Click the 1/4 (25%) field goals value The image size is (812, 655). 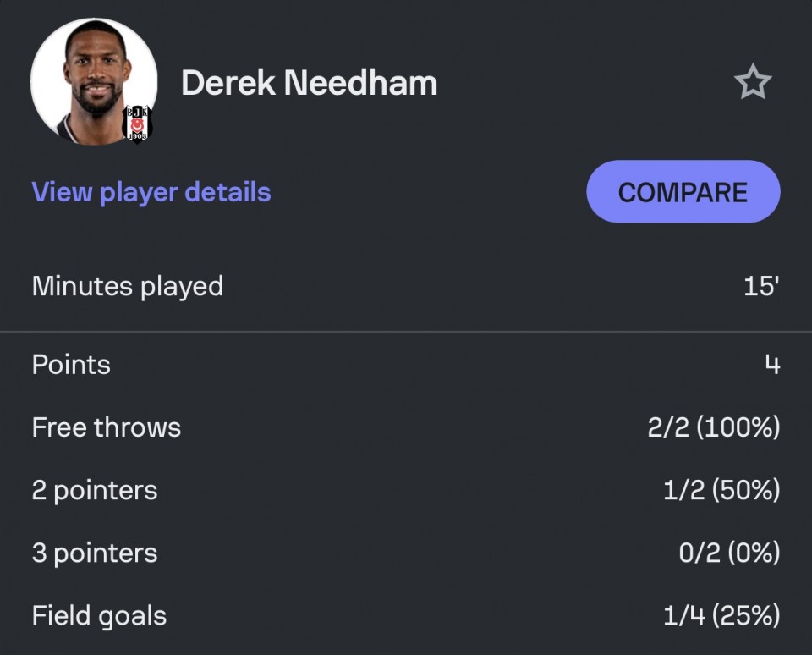[721, 615]
